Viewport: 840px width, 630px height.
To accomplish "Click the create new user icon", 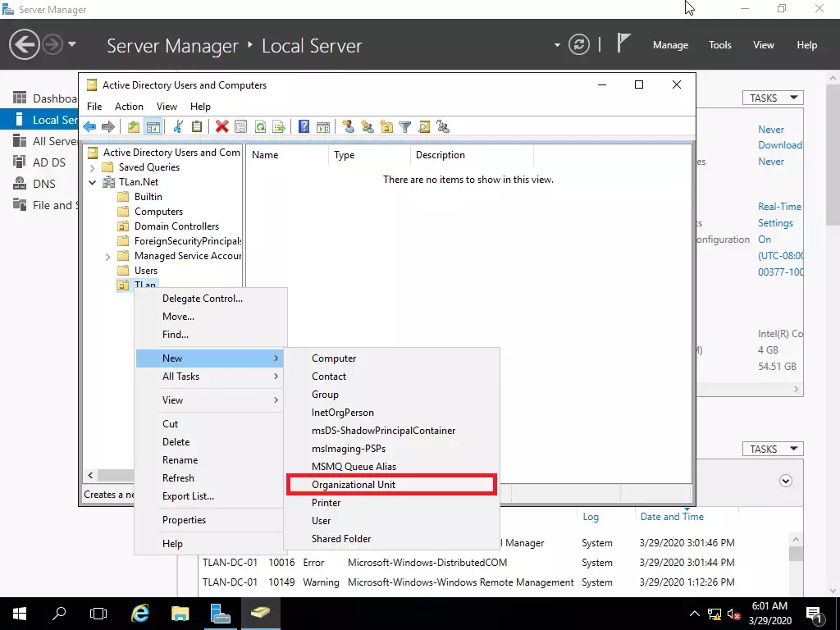I will click(348, 126).
